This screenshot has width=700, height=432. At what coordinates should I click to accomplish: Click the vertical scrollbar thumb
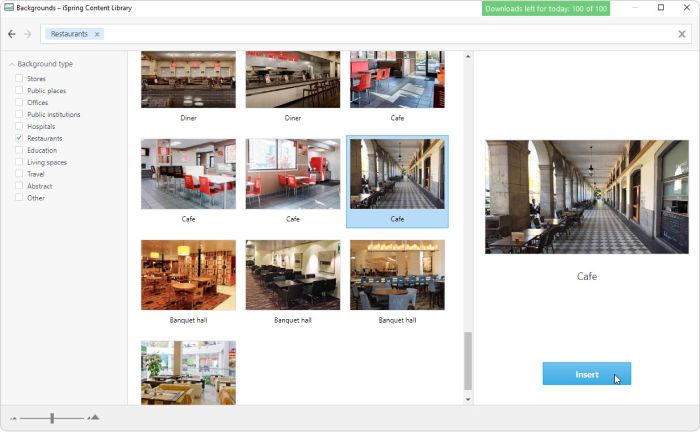click(468, 361)
